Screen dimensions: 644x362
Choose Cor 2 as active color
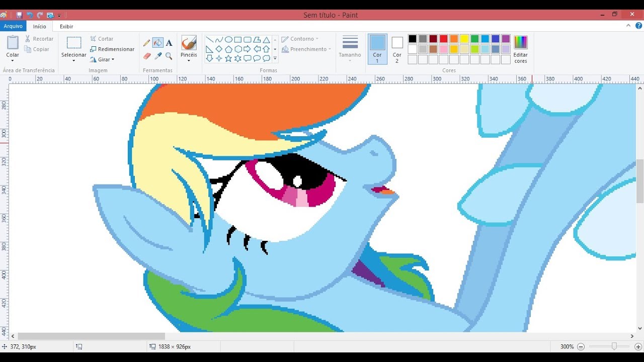pos(397,49)
